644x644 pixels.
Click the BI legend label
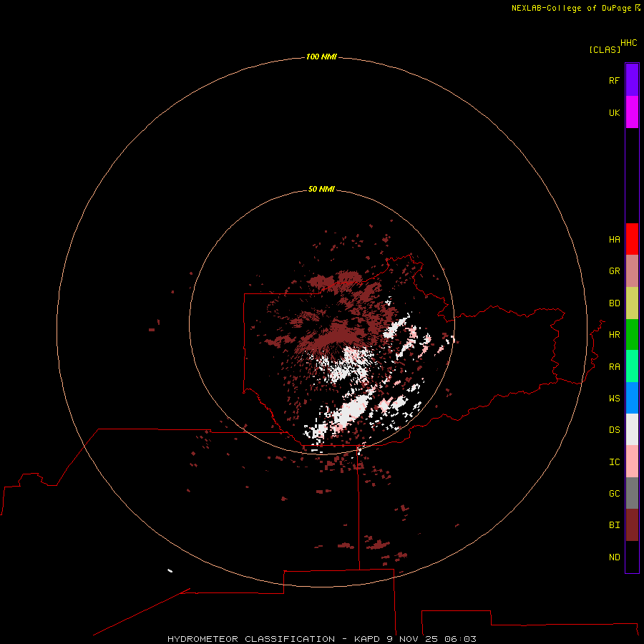coord(614,525)
